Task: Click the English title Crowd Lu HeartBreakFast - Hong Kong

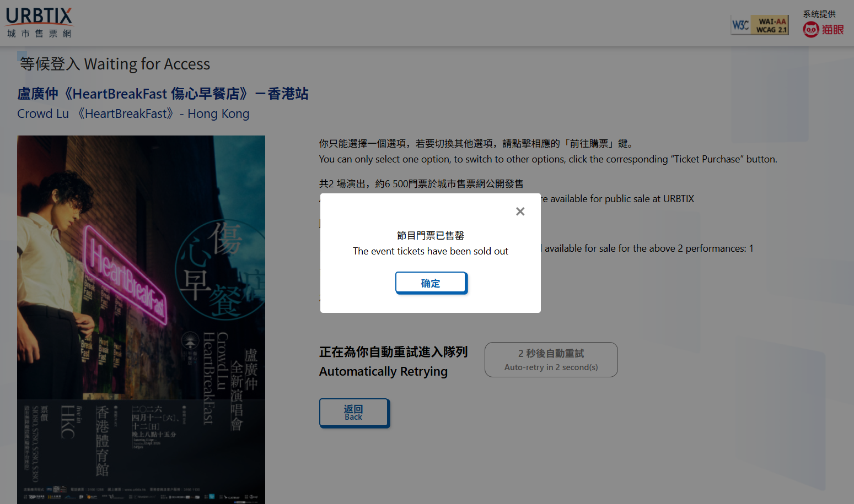Action: 133,114
